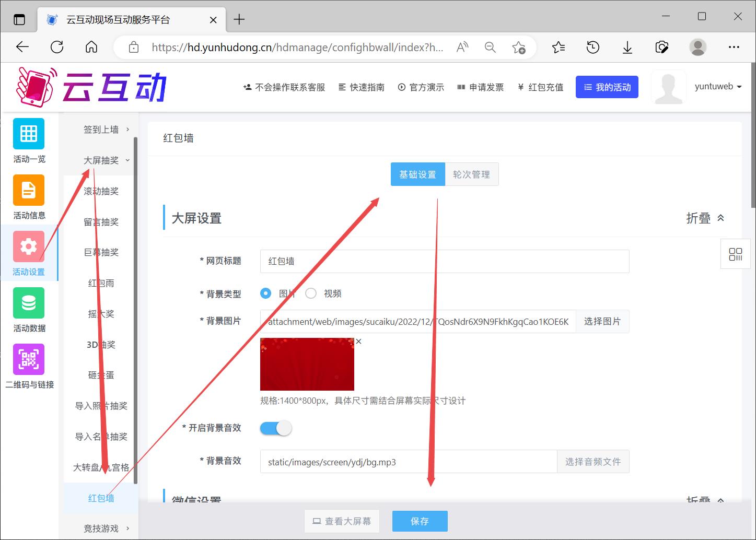Open 巨幕抽奖 in the sidebar
The height and width of the screenshot is (540, 756).
[x=101, y=252]
